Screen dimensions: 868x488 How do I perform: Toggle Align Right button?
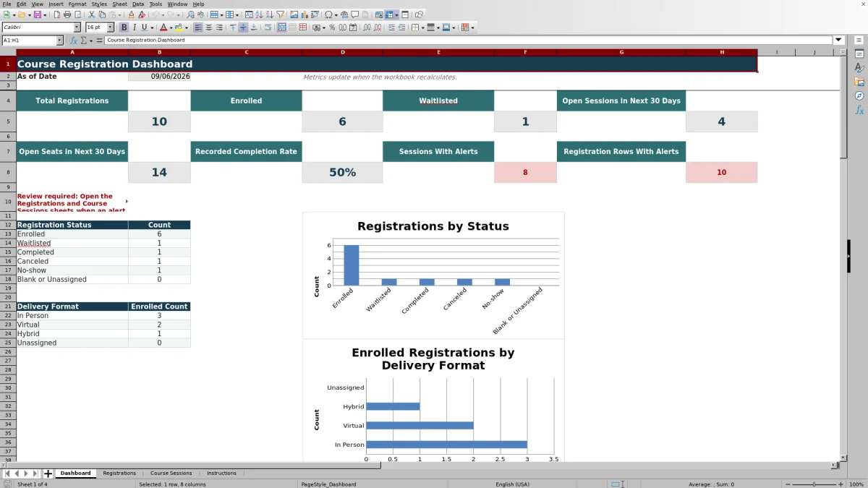(x=219, y=27)
